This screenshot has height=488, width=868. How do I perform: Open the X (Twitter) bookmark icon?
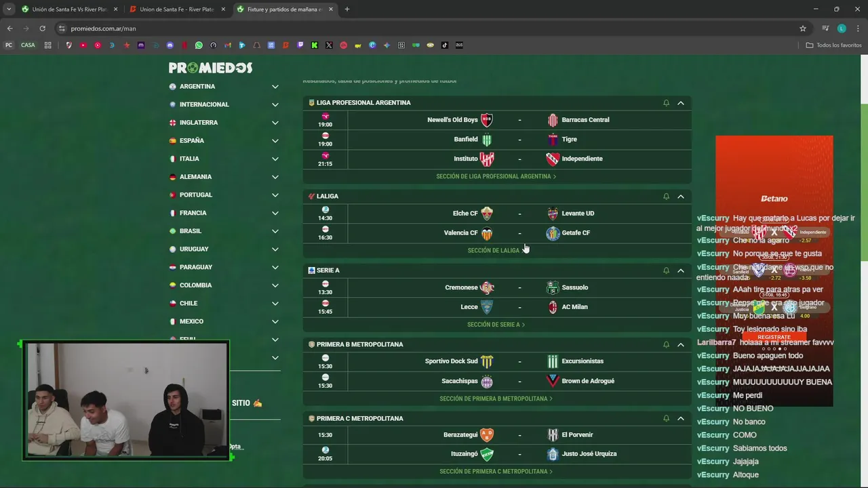tap(329, 45)
